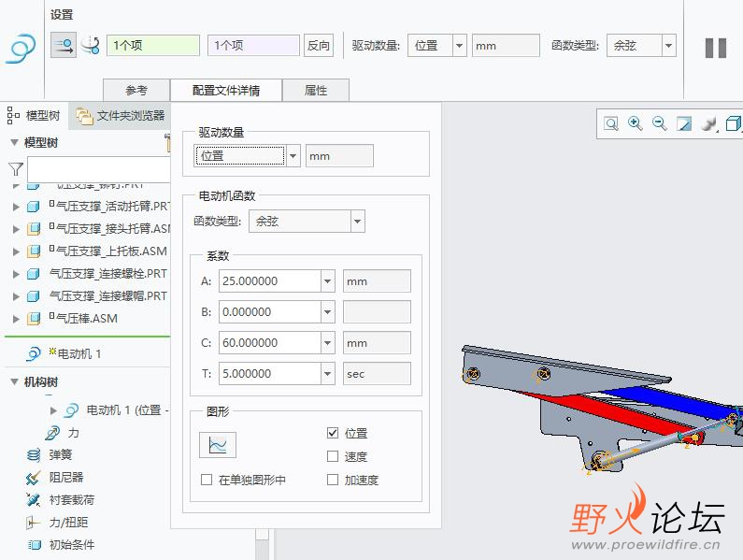Switch to the 参考 tab
This screenshot has width=743, height=560.
pyautogui.click(x=136, y=90)
